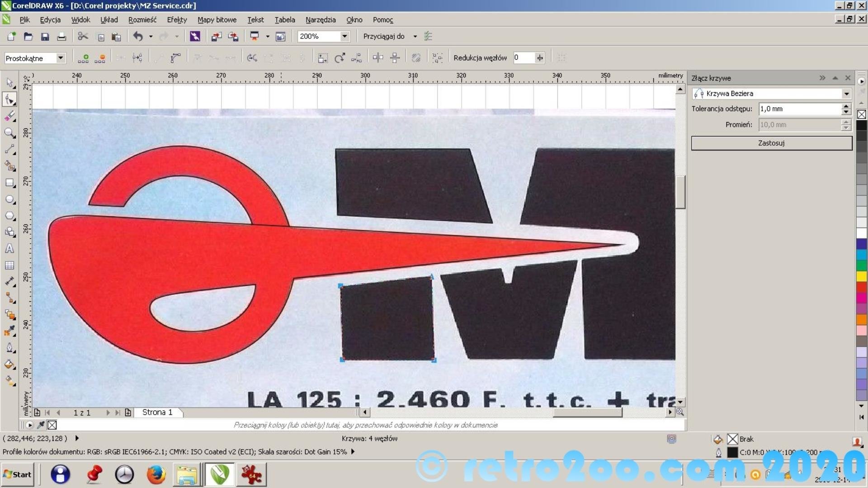The width and height of the screenshot is (868, 488).
Task: Switch to the Strona 1 page tab
Action: 157,412
